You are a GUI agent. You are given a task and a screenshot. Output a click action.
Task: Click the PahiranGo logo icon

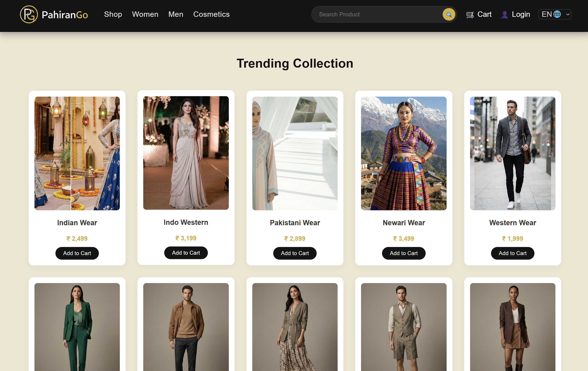(29, 14)
